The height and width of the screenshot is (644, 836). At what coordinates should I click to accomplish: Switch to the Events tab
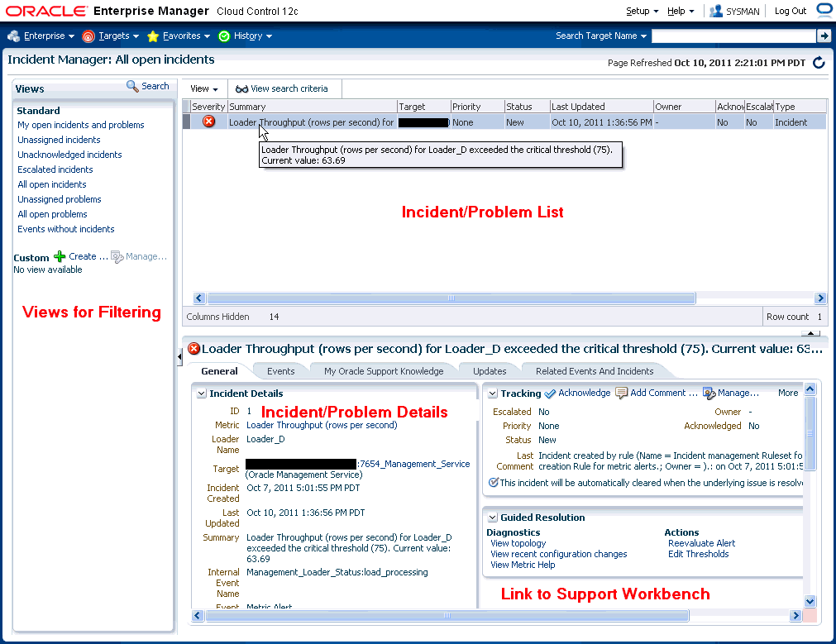[280, 371]
